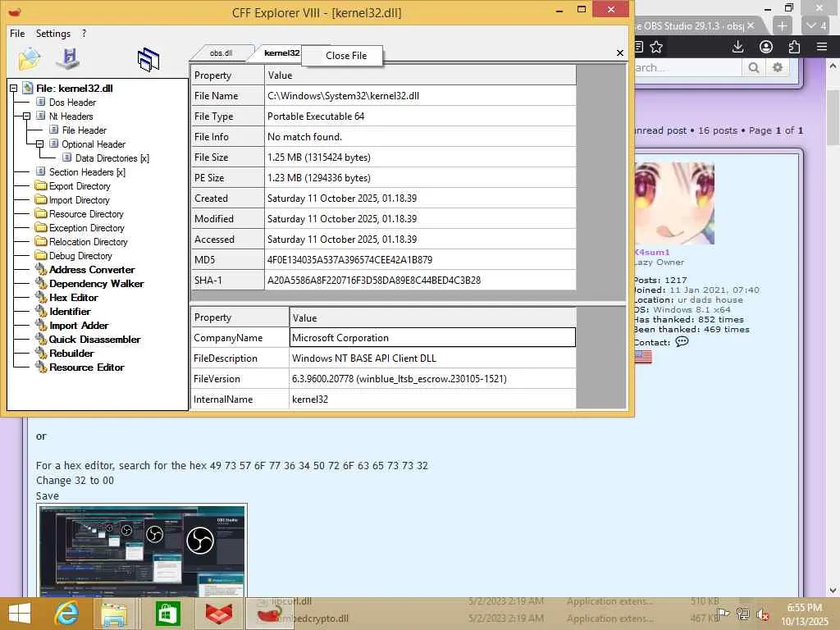
Task: Collapse the Nt Headers node
Action: [x=26, y=116]
